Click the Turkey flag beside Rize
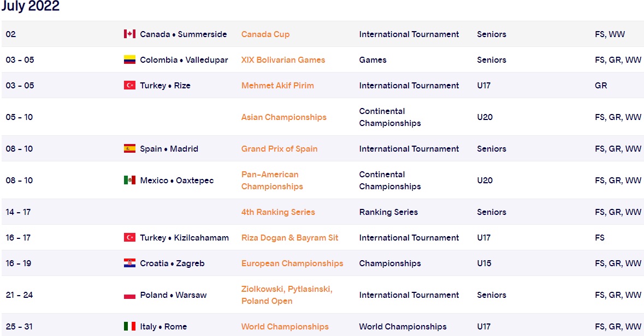Viewport: 644px width, 336px height. [x=129, y=86]
